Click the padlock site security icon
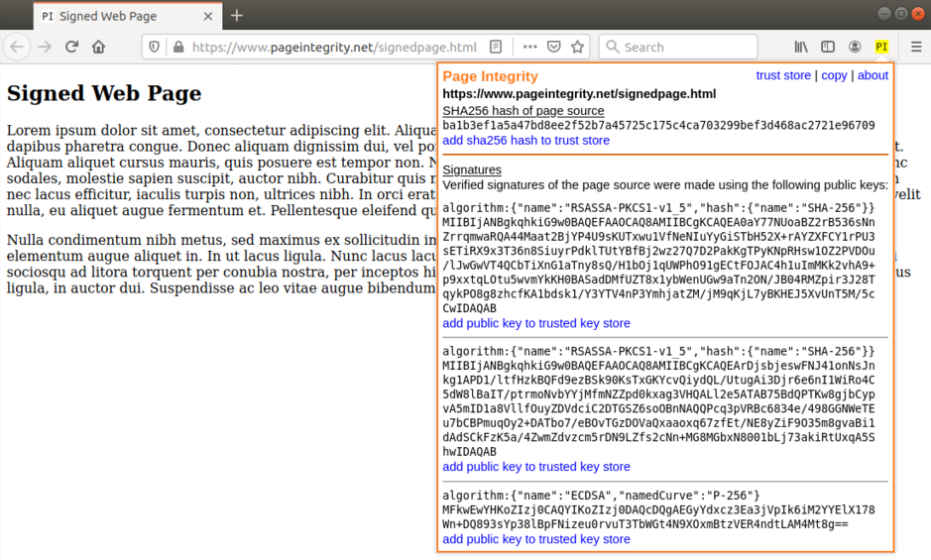 (x=178, y=47)
